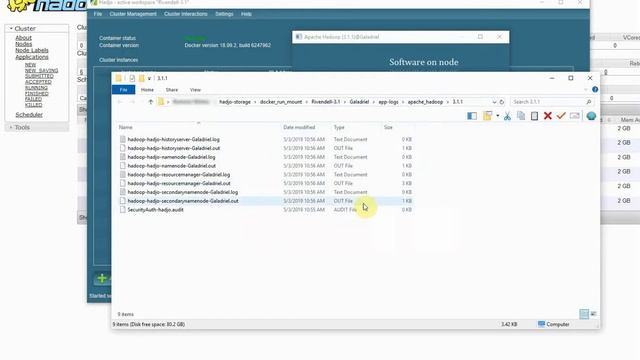Open File menu in Hadjo window
This screenshot has height=360, width=640.
[98, 14]
